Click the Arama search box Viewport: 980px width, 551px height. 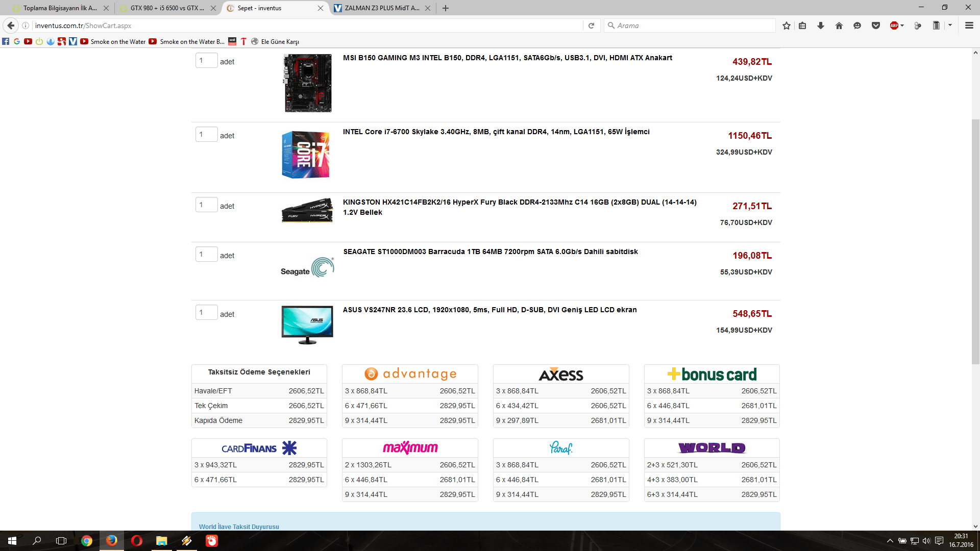point(689,26)
